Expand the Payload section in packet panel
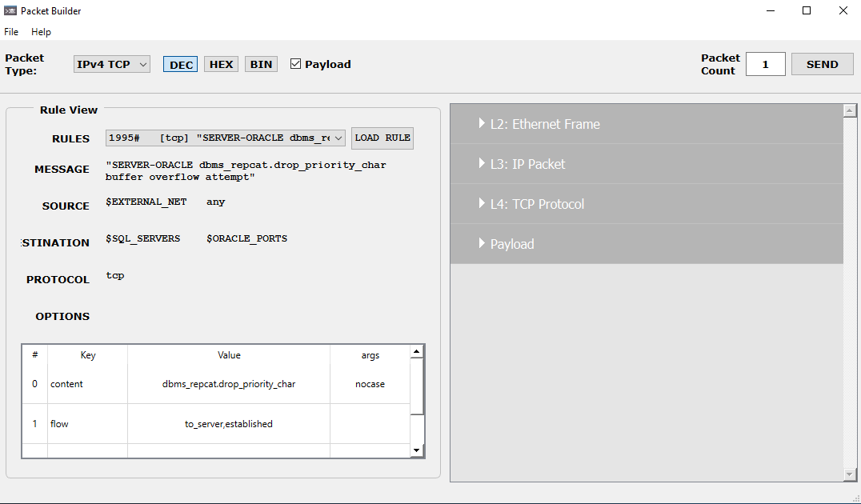This screenshot has width=861, height=504. [647, 244]
